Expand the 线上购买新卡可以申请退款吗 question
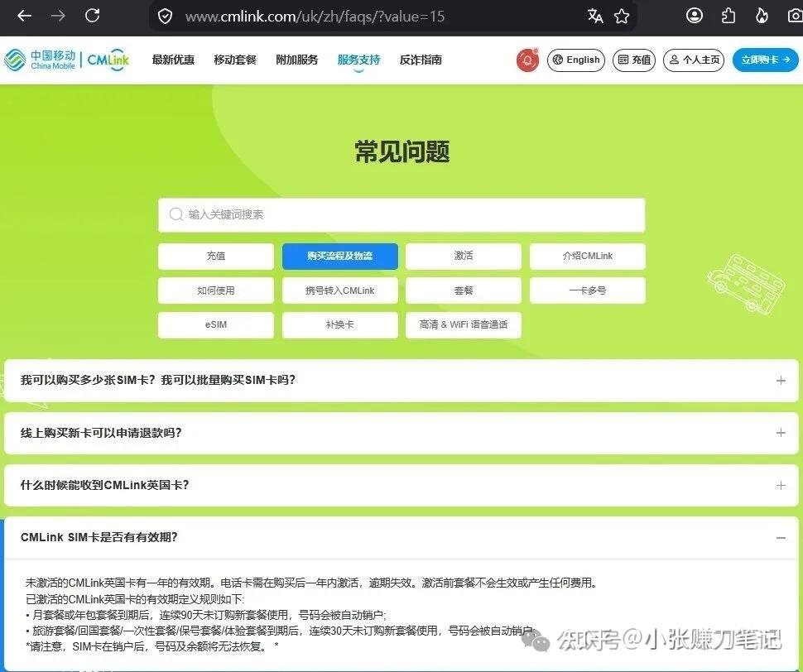 pos(401,433)
